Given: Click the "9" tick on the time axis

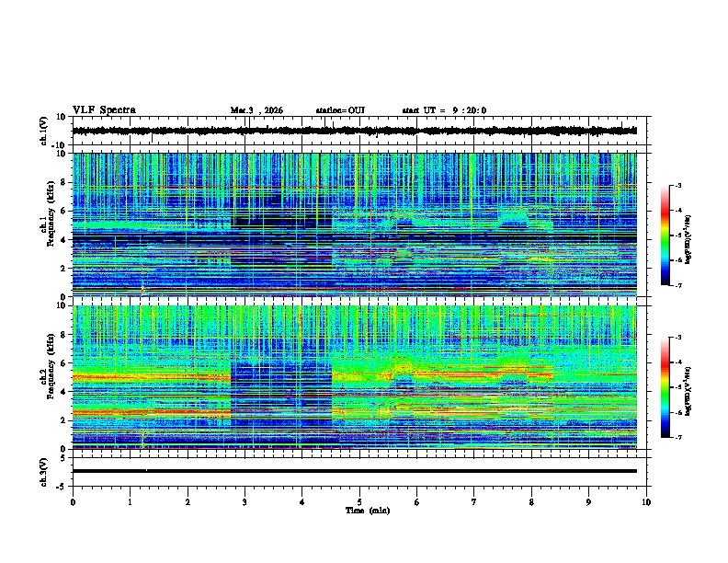Looking at the screenshot, I should click(588, 502).
